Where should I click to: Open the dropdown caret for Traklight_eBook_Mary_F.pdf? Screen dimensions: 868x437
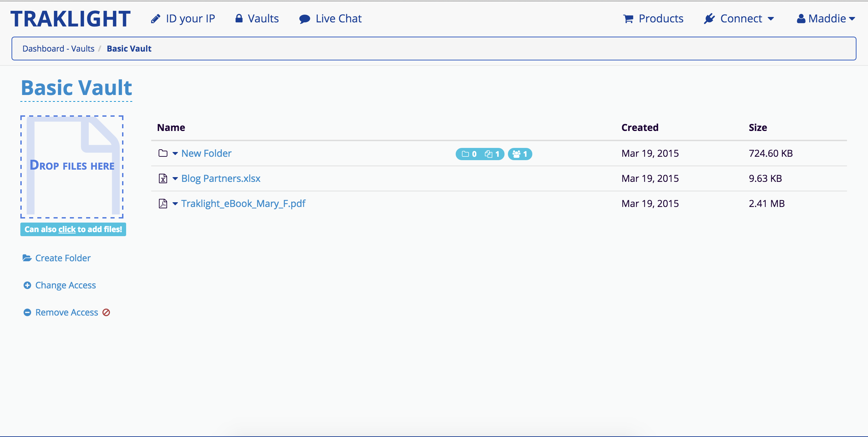(x=175, y=204)
